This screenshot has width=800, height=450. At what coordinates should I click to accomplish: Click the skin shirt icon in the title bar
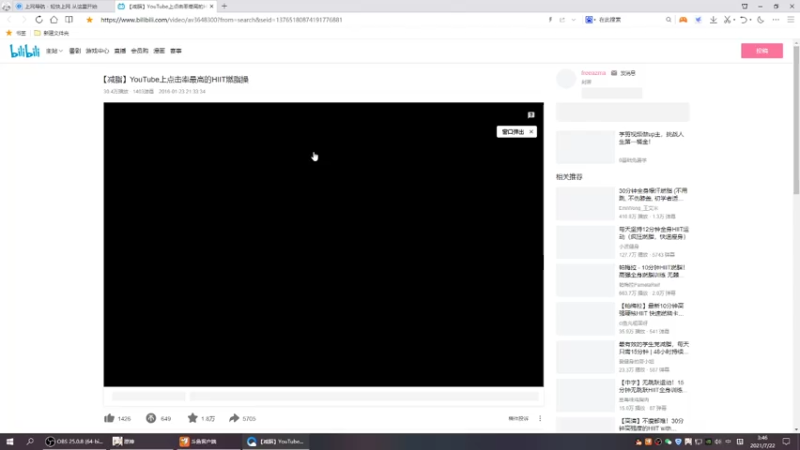coord(744,6)
